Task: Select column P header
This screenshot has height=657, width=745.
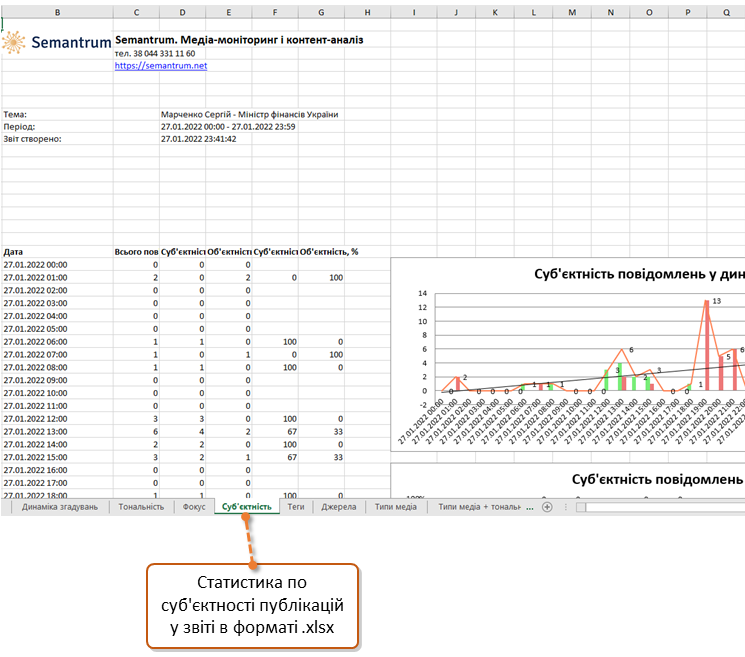Action: click(688, 12)
